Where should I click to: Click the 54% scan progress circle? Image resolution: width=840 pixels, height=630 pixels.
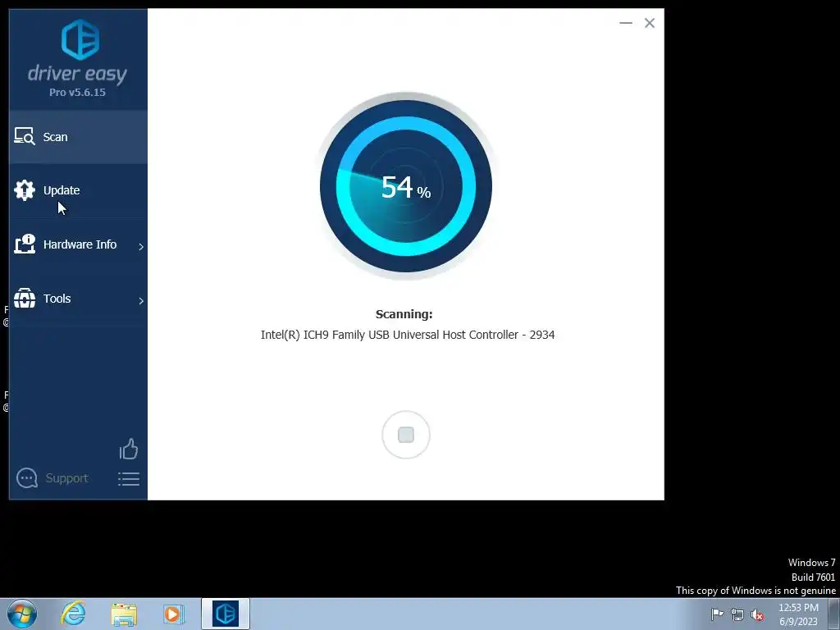tap(405, 186)
